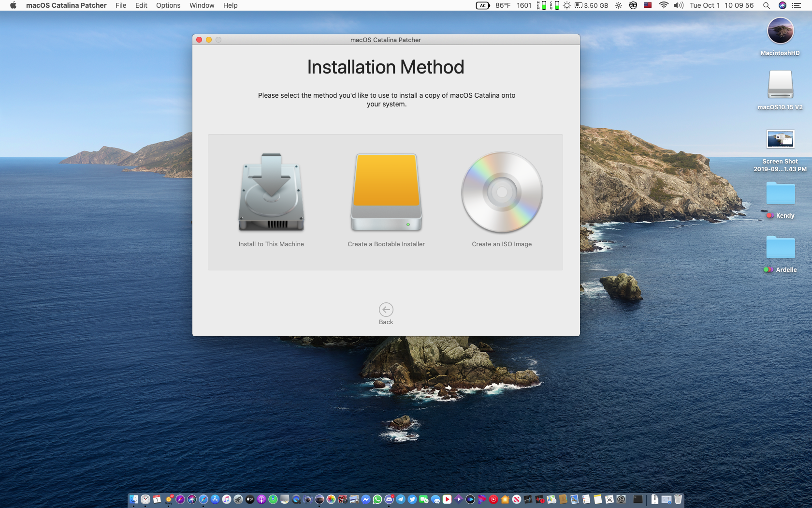Open the File menu
This screenshot has width=812, height=508.
point(121,5)
